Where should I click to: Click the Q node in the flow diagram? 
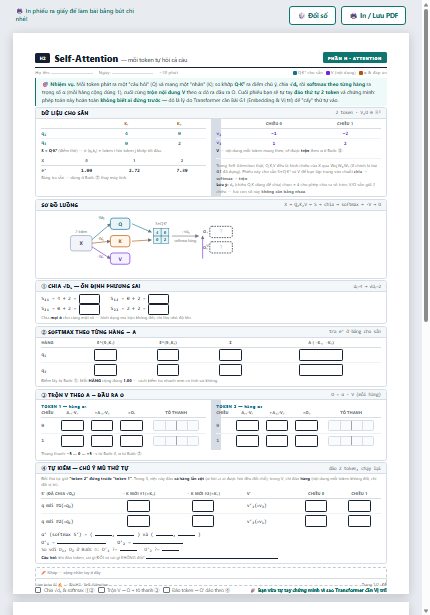[120, 224]
